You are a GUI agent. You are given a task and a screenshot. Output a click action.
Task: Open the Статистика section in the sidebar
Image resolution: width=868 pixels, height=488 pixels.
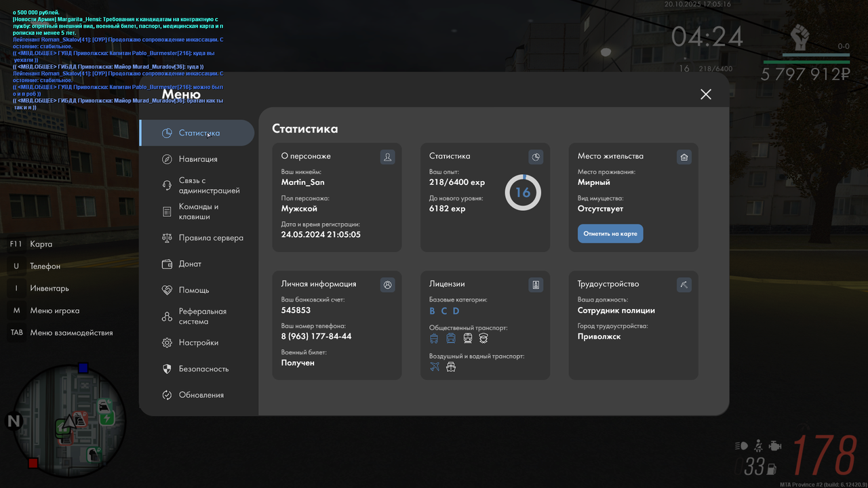click(x=197, y=133)
